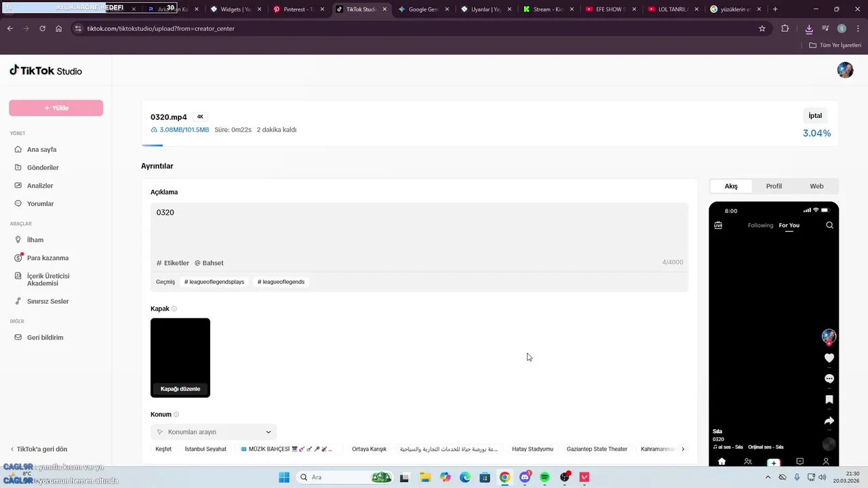Insert hashtag with Etiketler
Image resolution: width=868 pixels, height=488 pixels.
[x=173, y=263]
